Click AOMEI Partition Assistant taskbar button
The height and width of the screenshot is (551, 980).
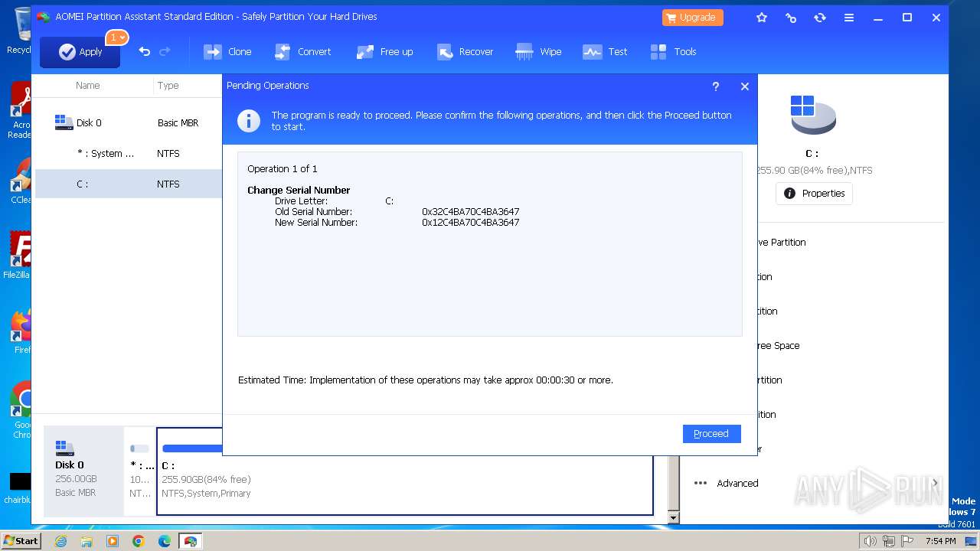click(x=190, y=541)
